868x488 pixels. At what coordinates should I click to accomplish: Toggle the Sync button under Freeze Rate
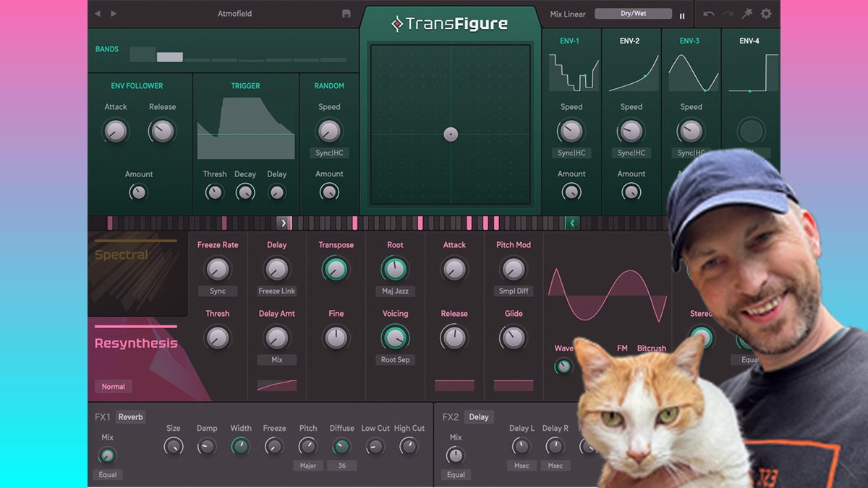[218, 291]
